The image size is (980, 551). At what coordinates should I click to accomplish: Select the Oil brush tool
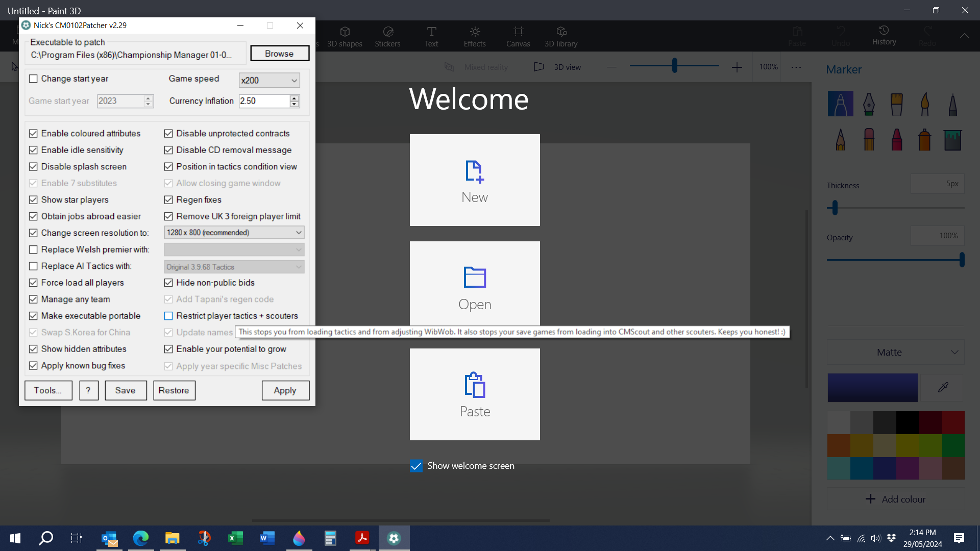(896, 104)
